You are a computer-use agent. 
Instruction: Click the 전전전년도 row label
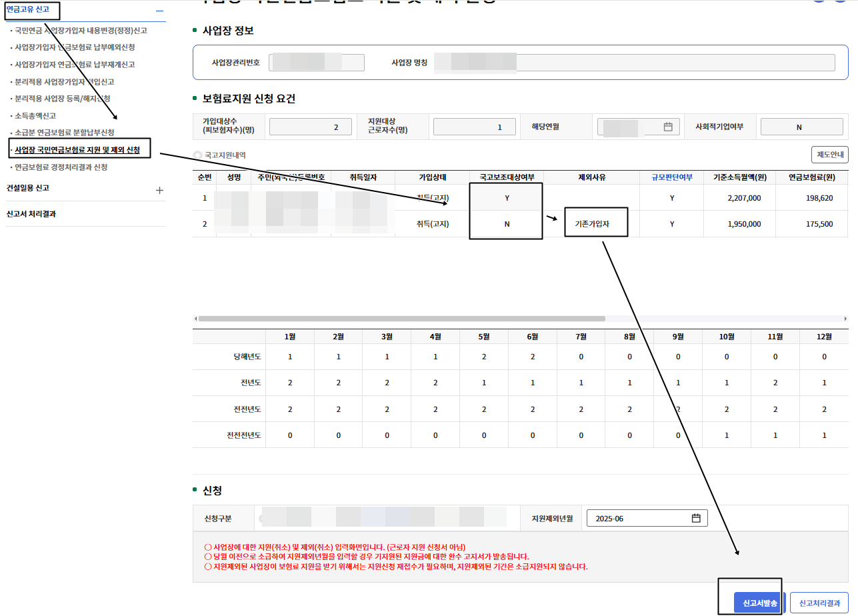coord(244,435)
